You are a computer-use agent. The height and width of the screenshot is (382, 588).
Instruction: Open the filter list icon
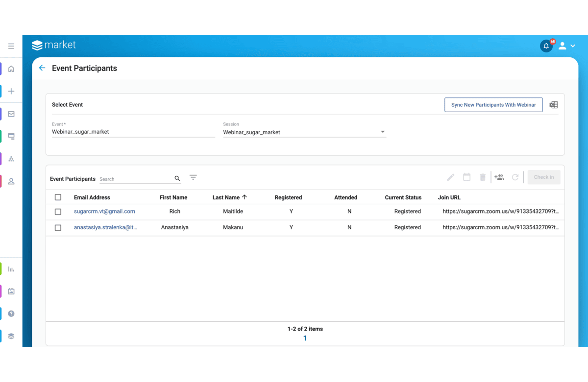(193, 177)
